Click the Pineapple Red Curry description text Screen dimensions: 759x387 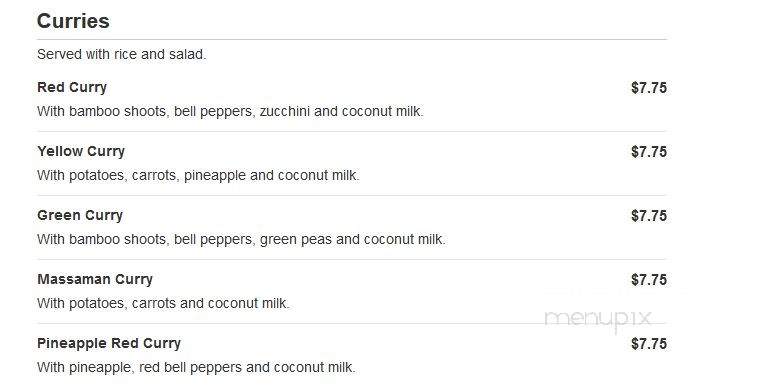[x=196, y=367]
